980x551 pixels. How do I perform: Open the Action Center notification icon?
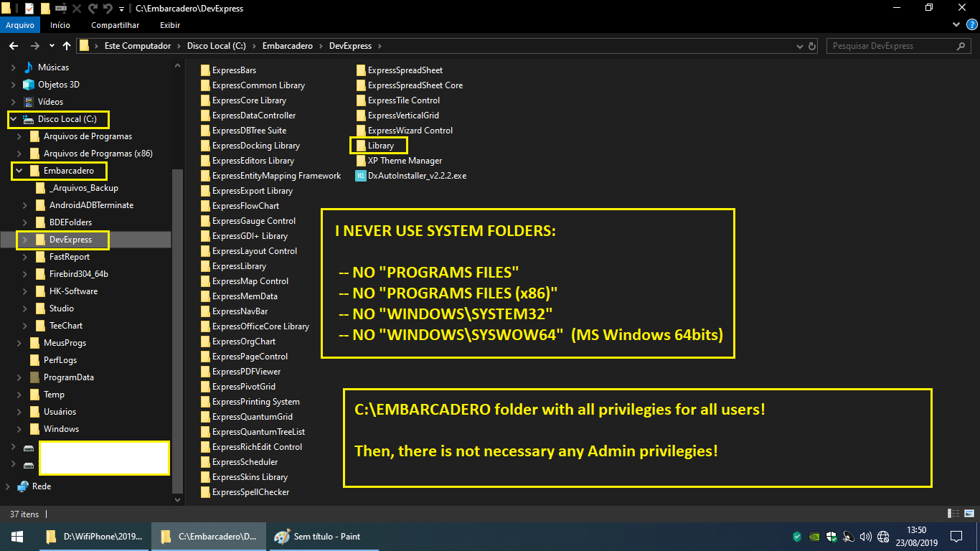pos(956,537)
